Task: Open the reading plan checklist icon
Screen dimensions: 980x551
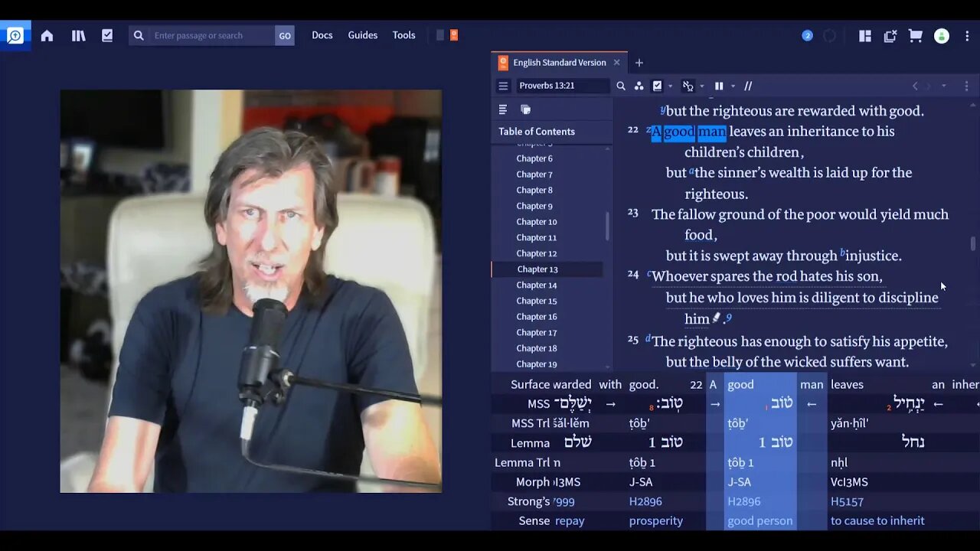Action: click(x=107, y=35)
